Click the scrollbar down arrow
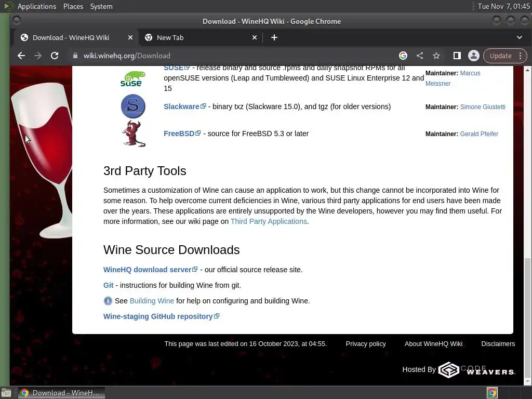 click(x=527, y=382)
